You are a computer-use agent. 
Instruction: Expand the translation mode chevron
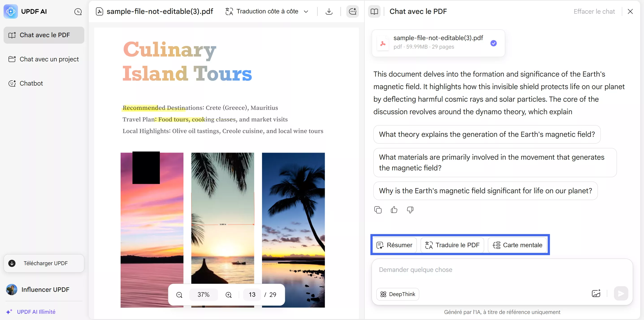tap(306, 11)
